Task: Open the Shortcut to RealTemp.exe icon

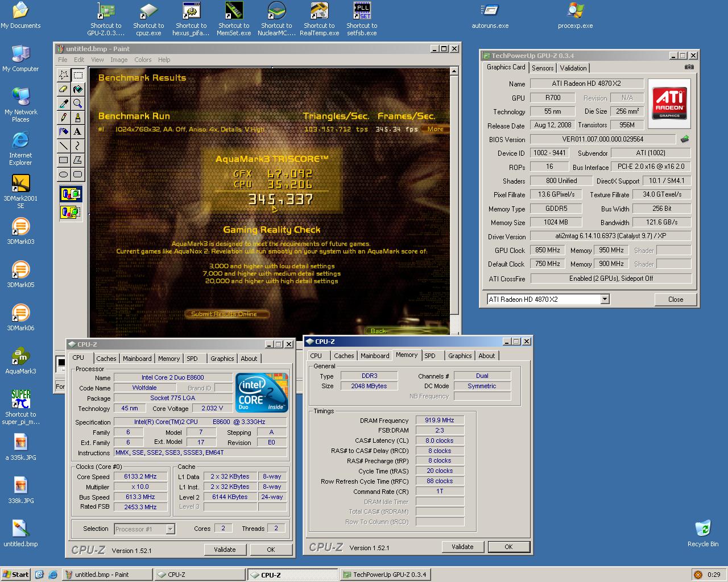Action: (x=319, y=19)
